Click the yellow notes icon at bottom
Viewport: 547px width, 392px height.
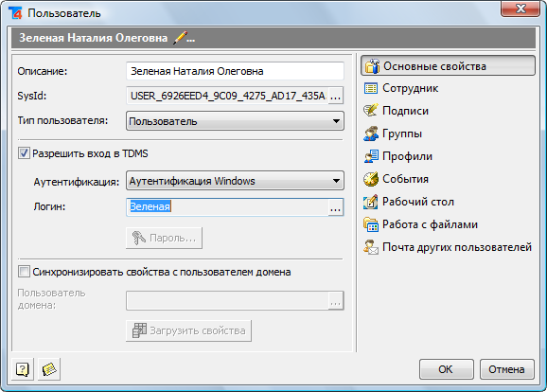pos(49,369)
